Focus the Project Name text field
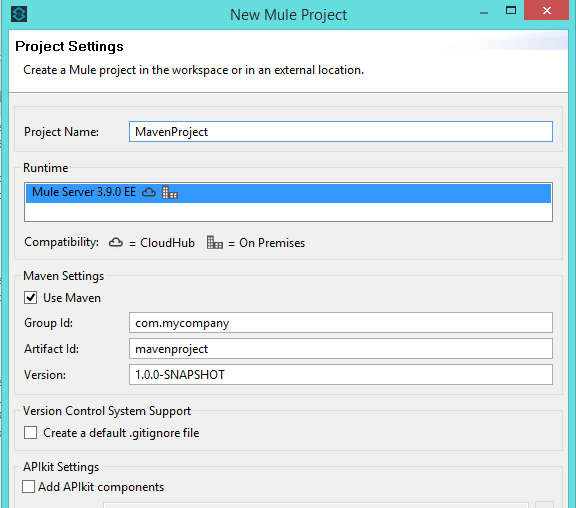The image size is (576, 508). (x=341, y=131)
